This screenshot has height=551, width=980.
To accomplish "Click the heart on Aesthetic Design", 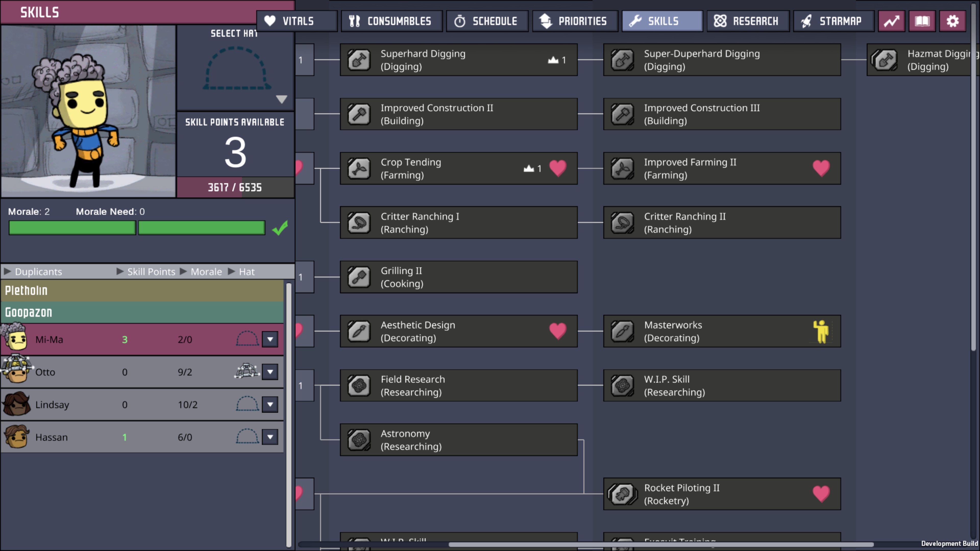I will 558,331.
